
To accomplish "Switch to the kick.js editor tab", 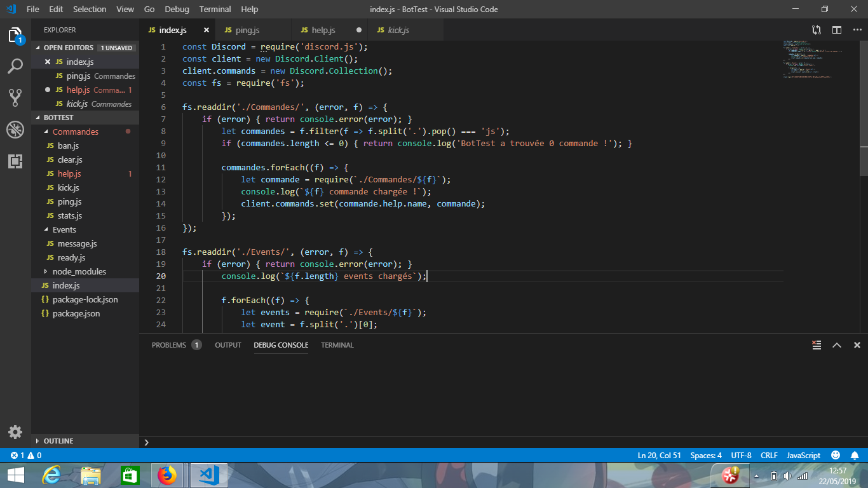I will tap(405, 30).
